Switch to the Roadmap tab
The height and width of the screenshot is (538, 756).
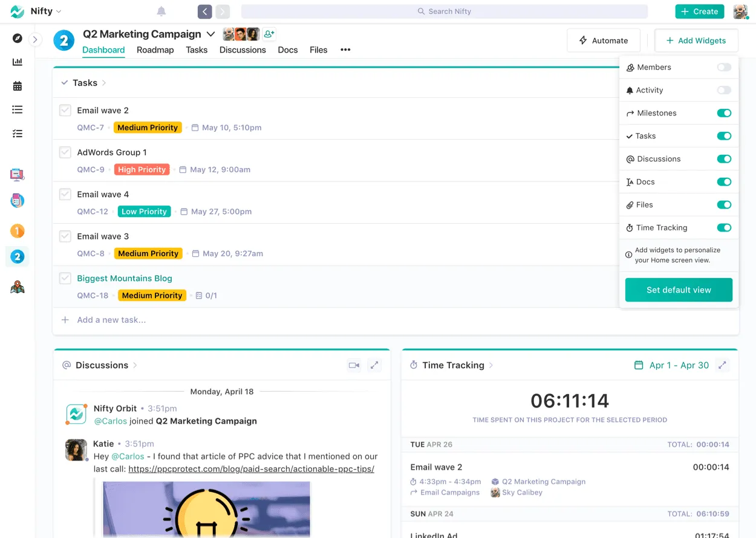tap(155, 50)
